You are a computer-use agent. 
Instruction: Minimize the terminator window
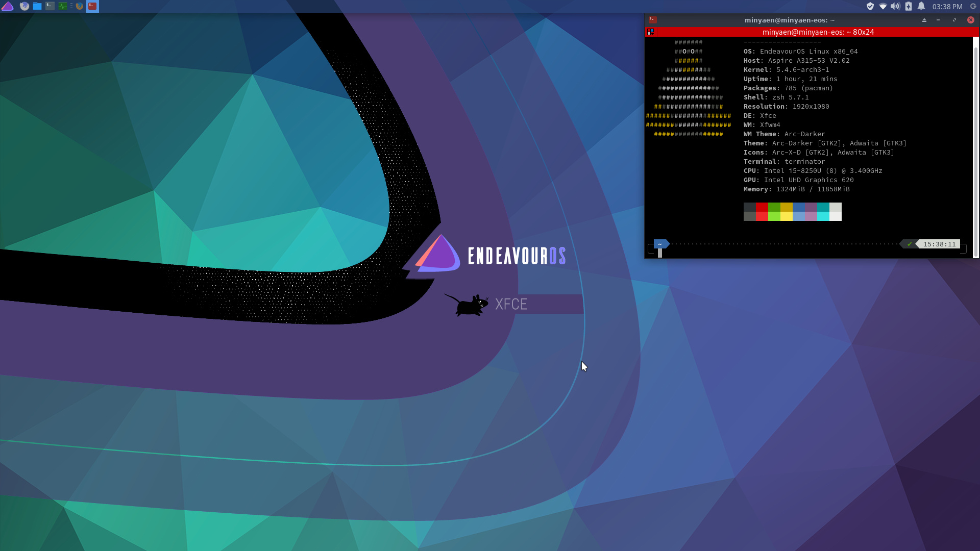938,20
